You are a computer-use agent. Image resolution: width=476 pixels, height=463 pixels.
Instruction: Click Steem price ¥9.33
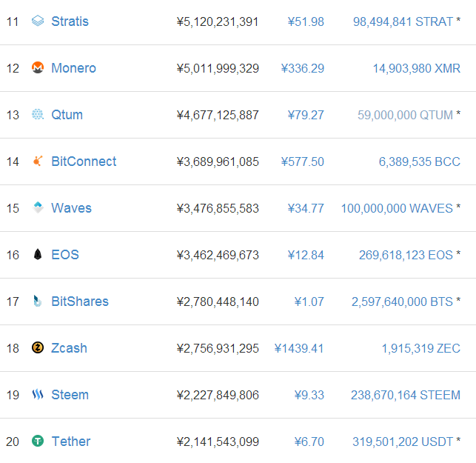coord(309,396)
